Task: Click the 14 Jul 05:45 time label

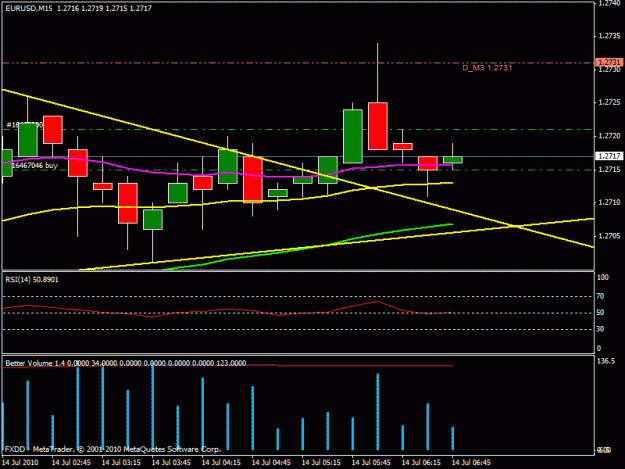Action: [371, 463]
